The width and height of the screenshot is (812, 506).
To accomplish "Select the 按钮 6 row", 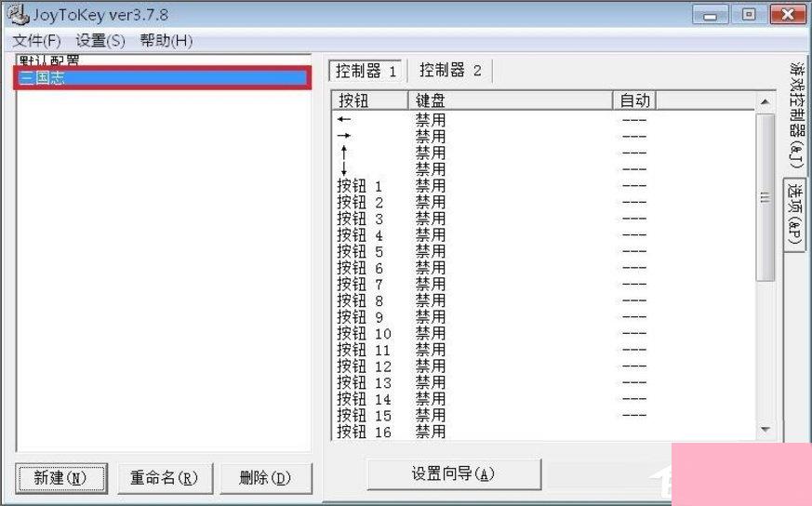I will click(543, 268).
